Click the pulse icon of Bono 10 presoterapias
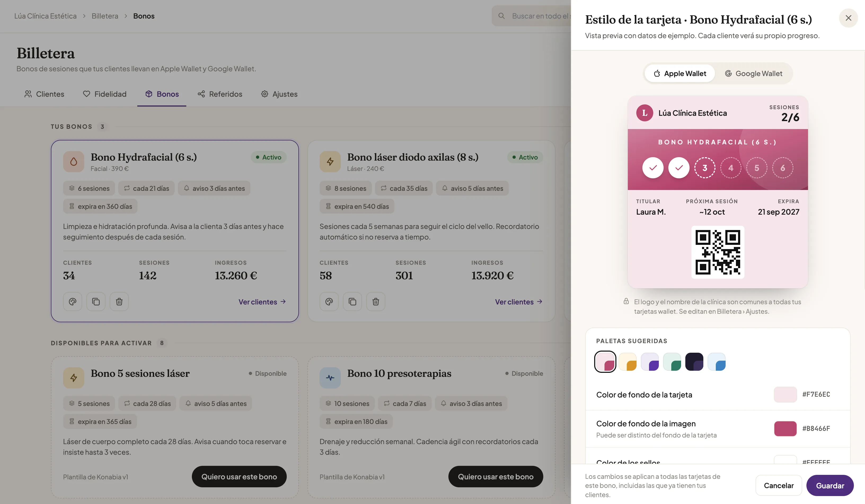This screenshot has height=504, width=865. tap(330, 378)
